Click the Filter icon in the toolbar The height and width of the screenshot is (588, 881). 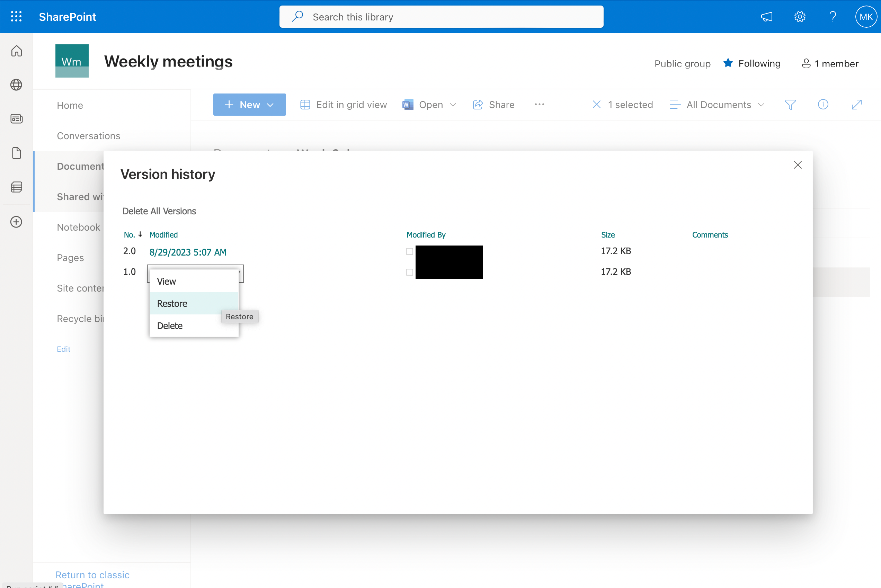(791, 104)
